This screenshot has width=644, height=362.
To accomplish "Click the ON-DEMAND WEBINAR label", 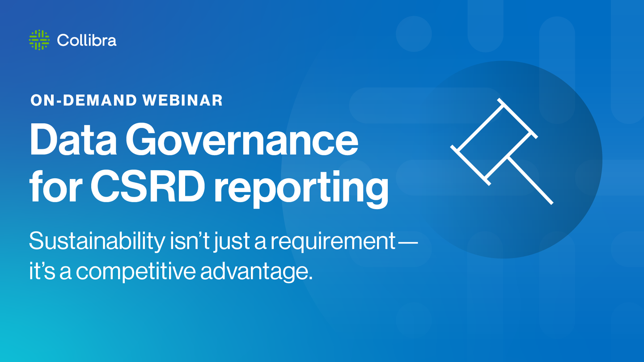I will (126, 101).
